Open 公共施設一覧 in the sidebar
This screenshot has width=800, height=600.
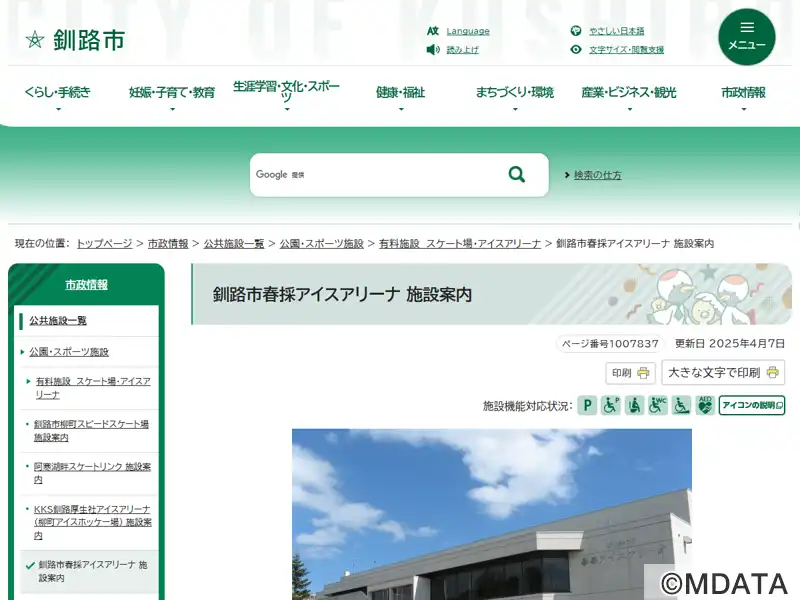click(58, 320)
